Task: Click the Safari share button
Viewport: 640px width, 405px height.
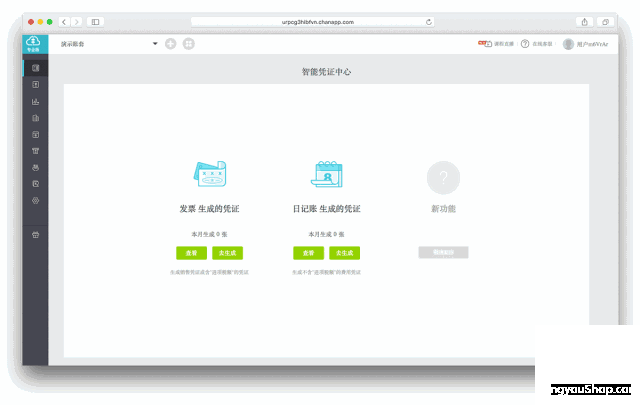Action: pyautogui.click(x=584, y=22)
